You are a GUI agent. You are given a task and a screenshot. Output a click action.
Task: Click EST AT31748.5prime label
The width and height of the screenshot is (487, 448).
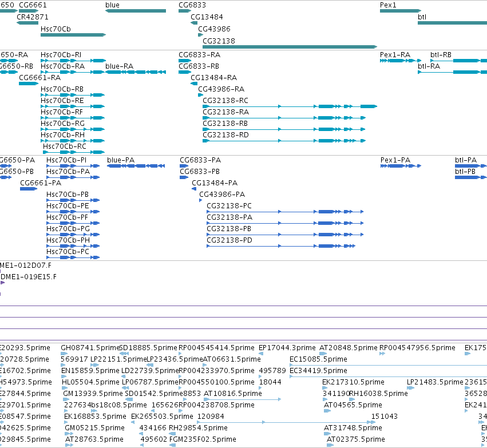coord(353,428)
